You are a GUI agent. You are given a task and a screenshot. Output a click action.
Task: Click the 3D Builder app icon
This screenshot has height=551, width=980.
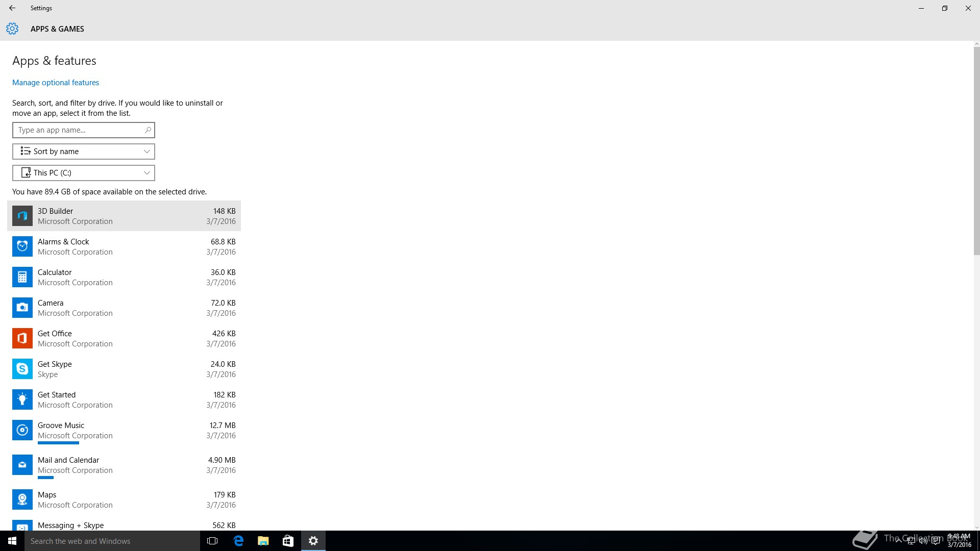pos(22,216)
